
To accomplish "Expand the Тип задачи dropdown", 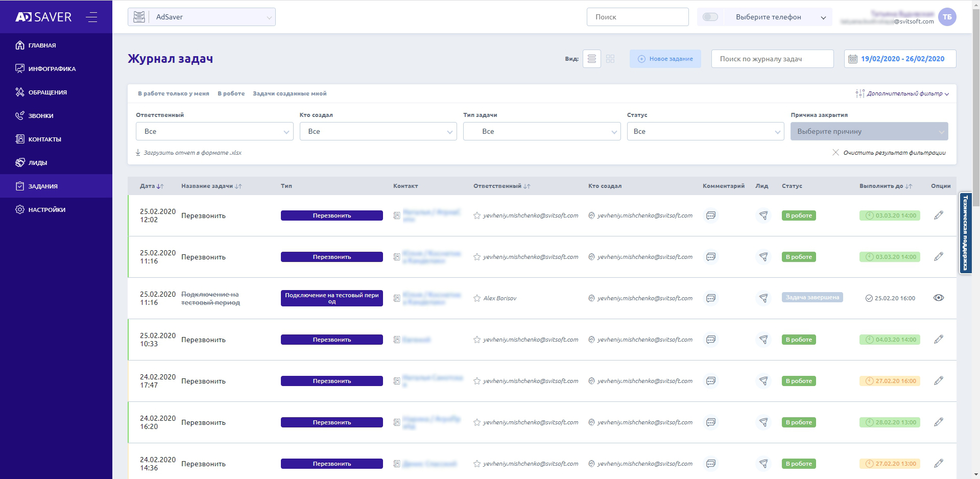I will click(x=541, y=131).
